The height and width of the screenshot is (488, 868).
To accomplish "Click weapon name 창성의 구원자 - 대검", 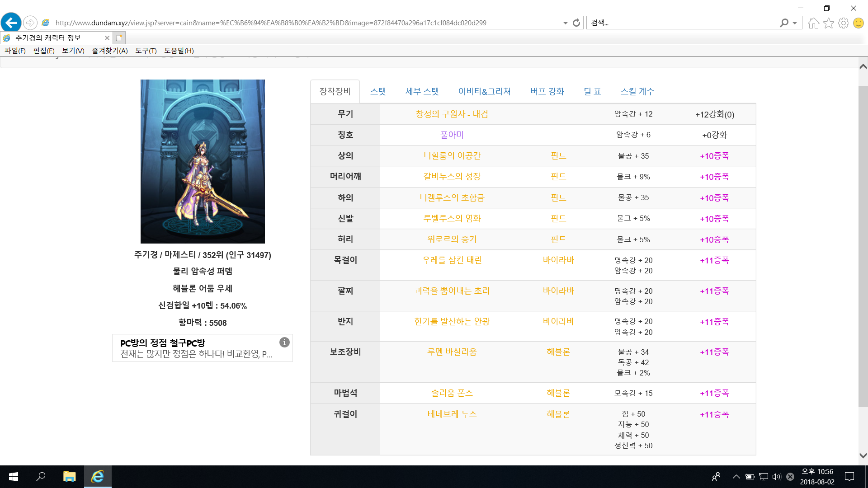I will (452, 114).
